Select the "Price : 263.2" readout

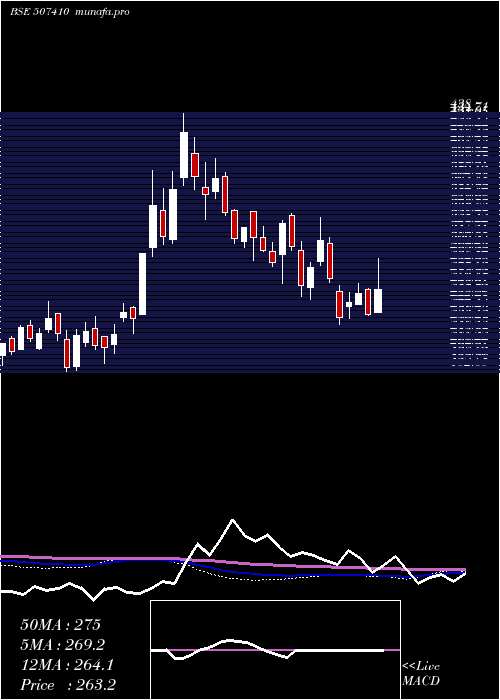(x=68, y=685)
